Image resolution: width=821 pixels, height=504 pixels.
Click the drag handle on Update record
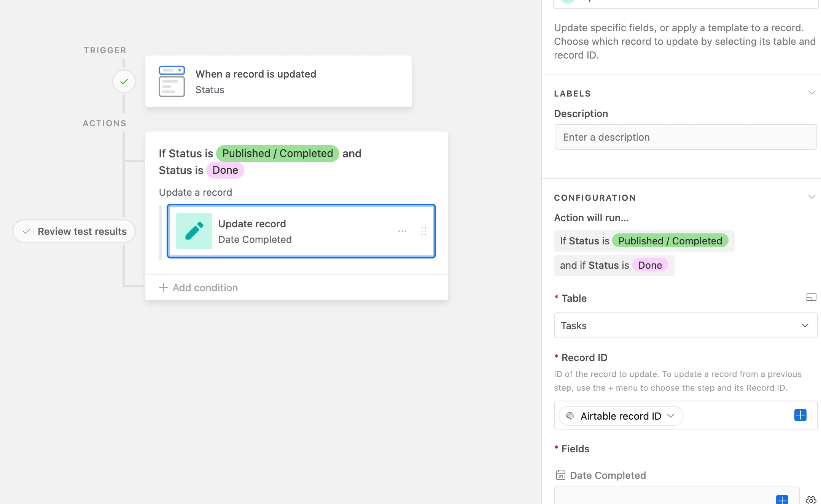point(424,231)
